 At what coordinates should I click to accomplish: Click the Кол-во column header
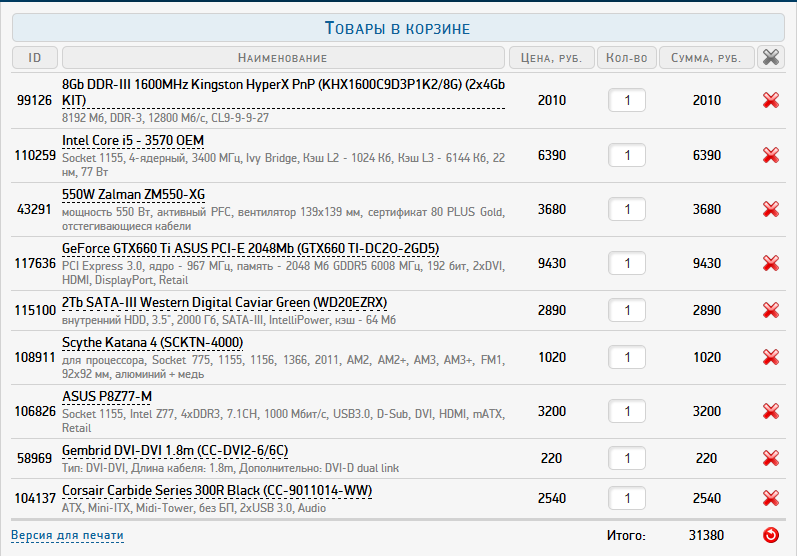coord(627,58)
